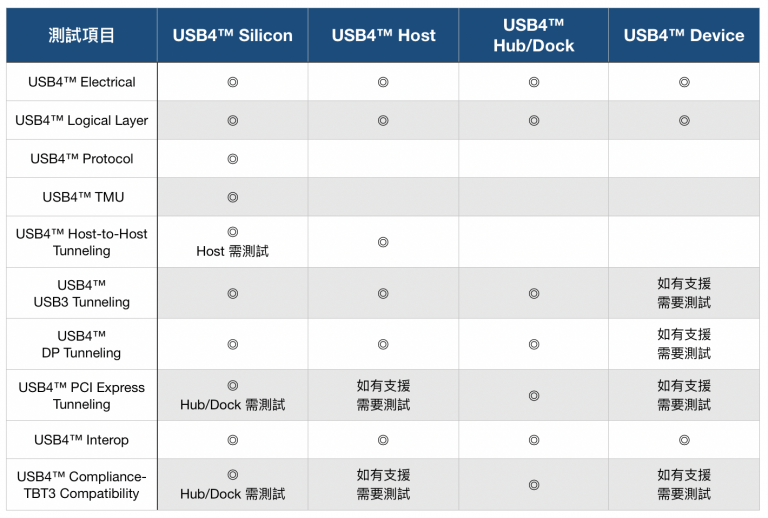Click the USB4 Interop row label

[81, 439]
